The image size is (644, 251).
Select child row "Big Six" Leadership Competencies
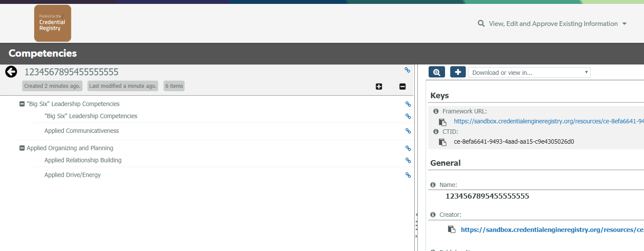(91, 116)
